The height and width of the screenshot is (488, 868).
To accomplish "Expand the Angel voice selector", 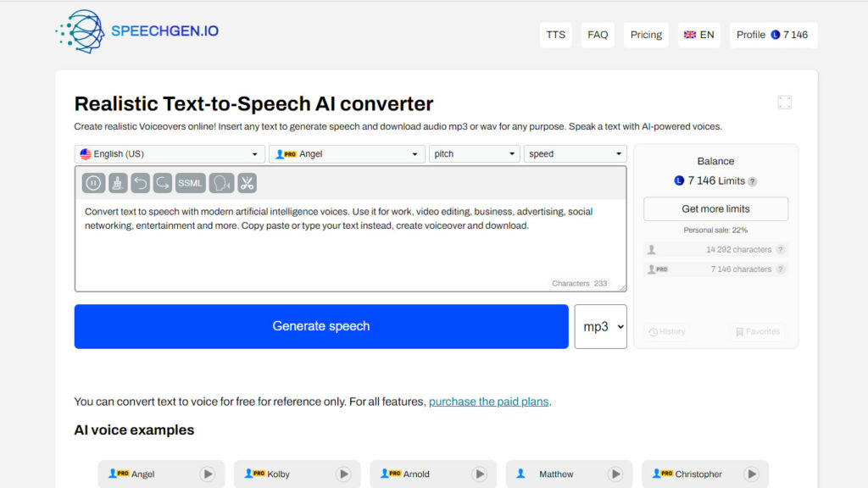I will (347, 154).
